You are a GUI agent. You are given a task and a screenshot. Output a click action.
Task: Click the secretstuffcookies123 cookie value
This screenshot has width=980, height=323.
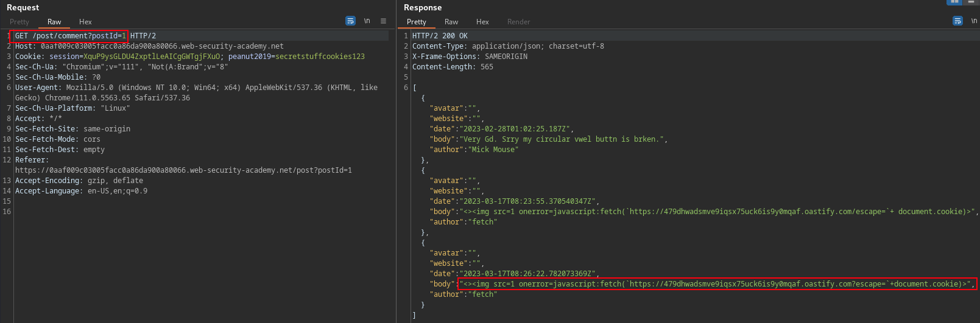click(x=320, y=57)
